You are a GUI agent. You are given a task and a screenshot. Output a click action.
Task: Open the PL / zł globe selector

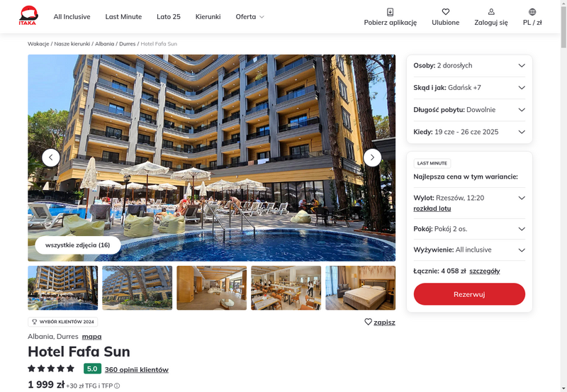tap(532, 12)
